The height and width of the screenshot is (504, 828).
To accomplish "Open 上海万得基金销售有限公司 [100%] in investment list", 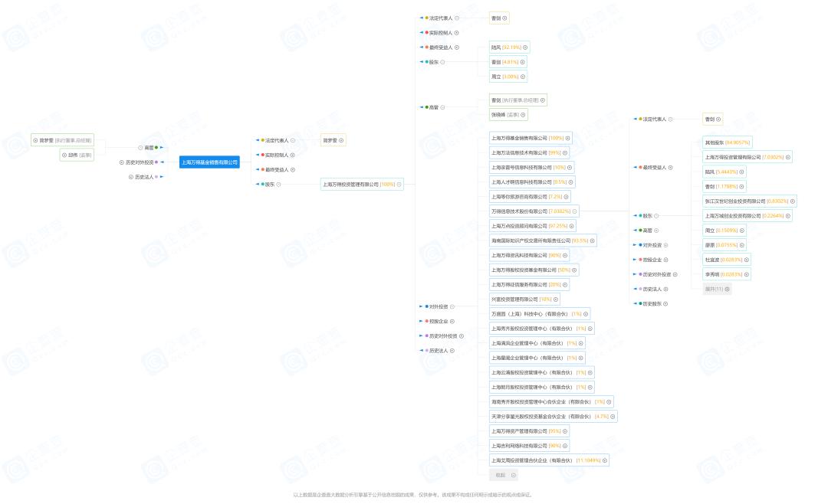I will [x=531, y=139].
